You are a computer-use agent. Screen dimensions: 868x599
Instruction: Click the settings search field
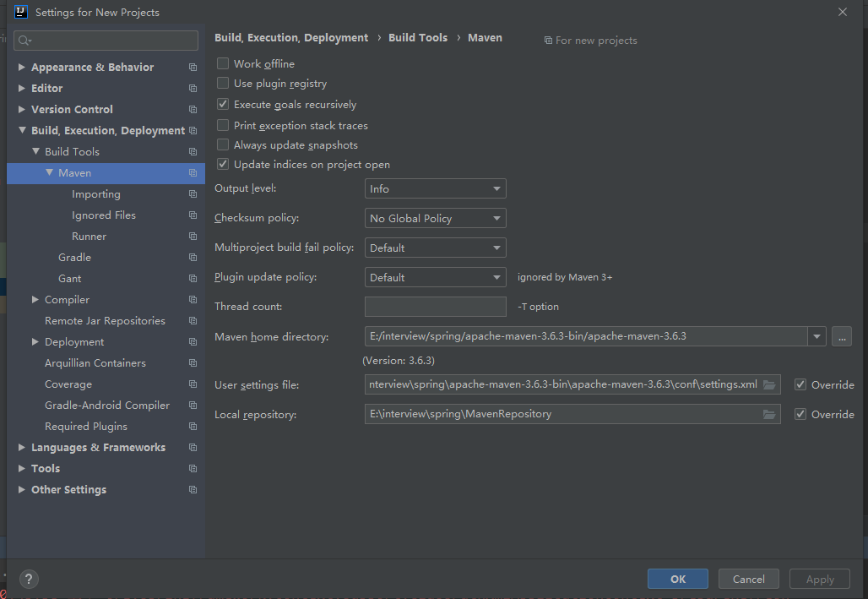106,41
